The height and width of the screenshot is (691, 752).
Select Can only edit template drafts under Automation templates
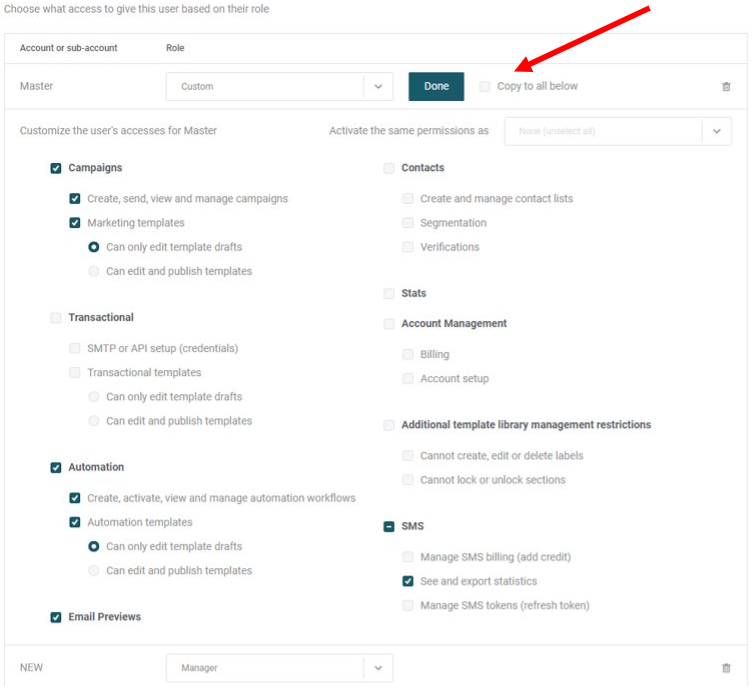coord(94,546)
